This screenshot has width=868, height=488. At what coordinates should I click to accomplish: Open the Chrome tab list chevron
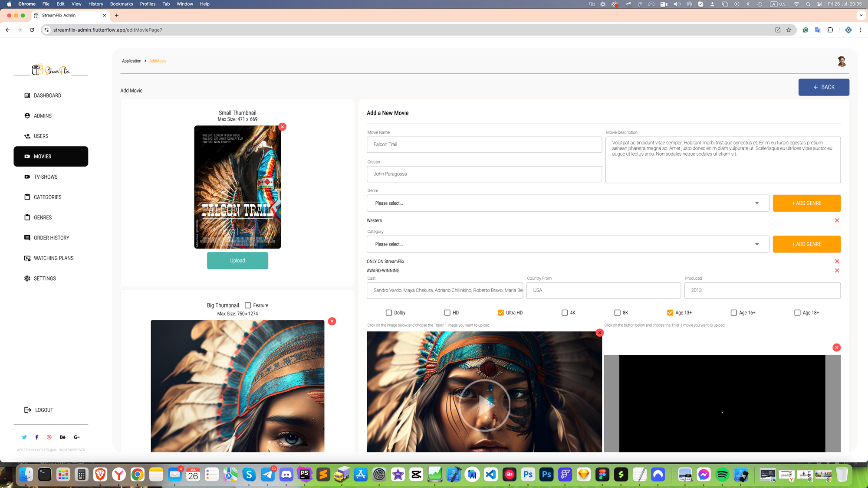pyautogui.click(x=861, y=15)
